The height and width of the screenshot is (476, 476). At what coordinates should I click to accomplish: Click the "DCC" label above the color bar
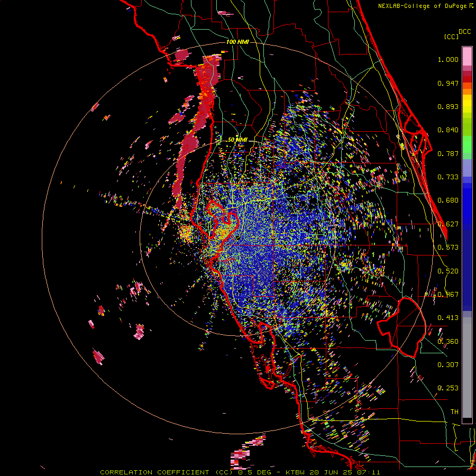click(x=464, y=32)
